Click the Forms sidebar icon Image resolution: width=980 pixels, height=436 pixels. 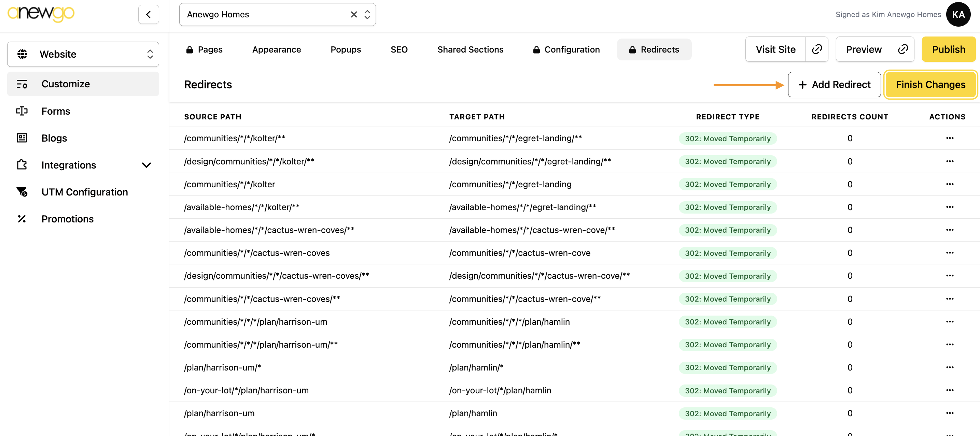(22, 111)
